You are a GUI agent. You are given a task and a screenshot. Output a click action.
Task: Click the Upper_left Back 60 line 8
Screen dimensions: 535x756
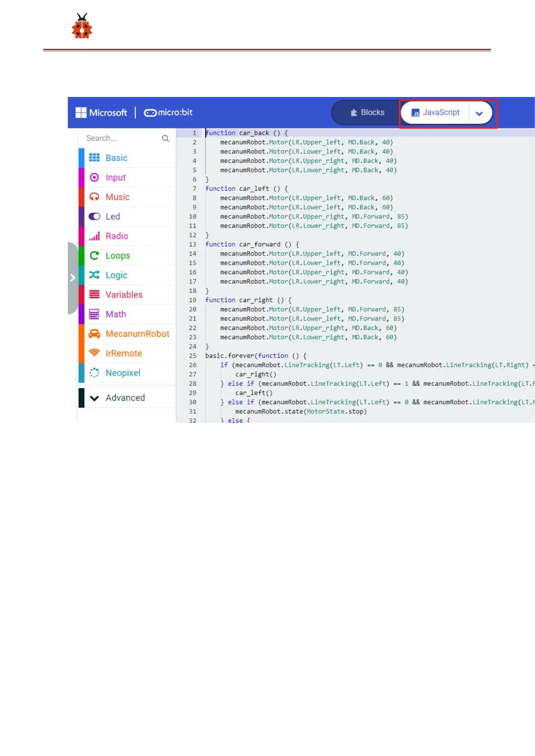(307, 198)
